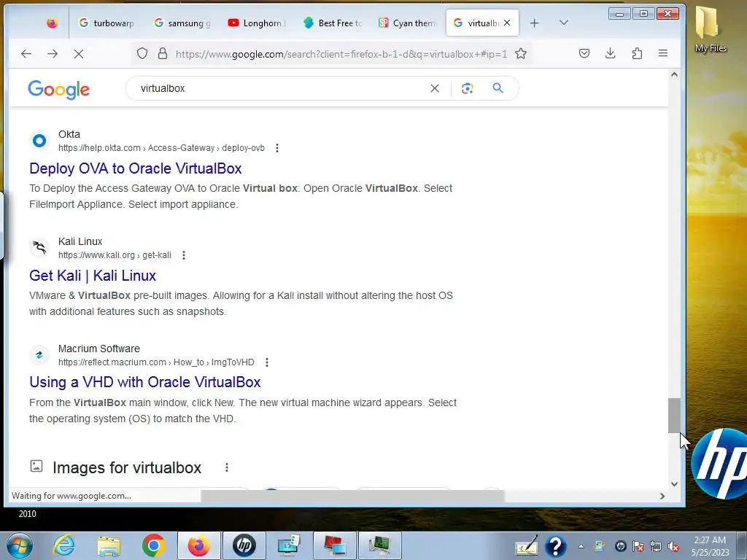Open the blue help question mark icon
747x560 pixels.
point(555,546)
